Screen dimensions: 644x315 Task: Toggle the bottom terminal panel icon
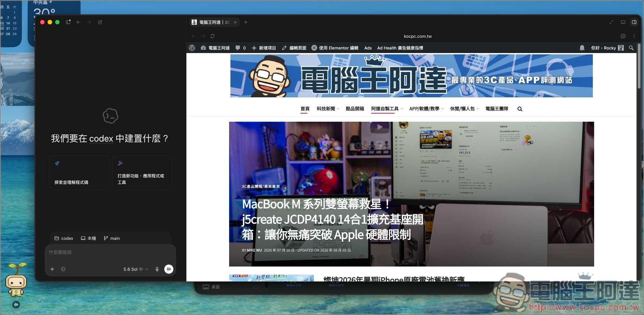tap(623, 22)
